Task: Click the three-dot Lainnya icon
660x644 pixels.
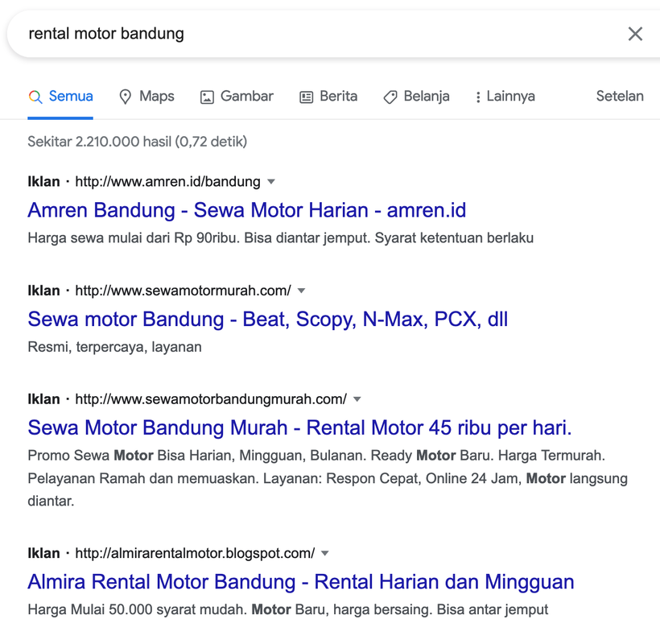Action: [478, 97]
